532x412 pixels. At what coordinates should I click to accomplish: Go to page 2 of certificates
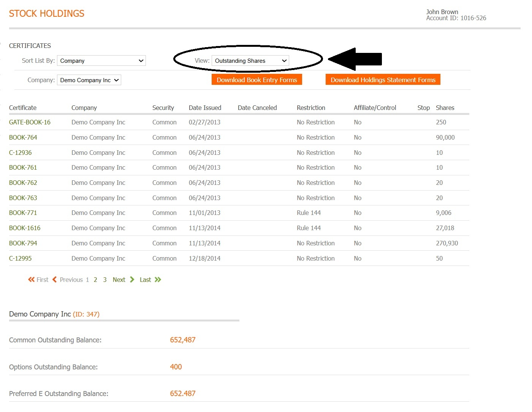point(95,280)
